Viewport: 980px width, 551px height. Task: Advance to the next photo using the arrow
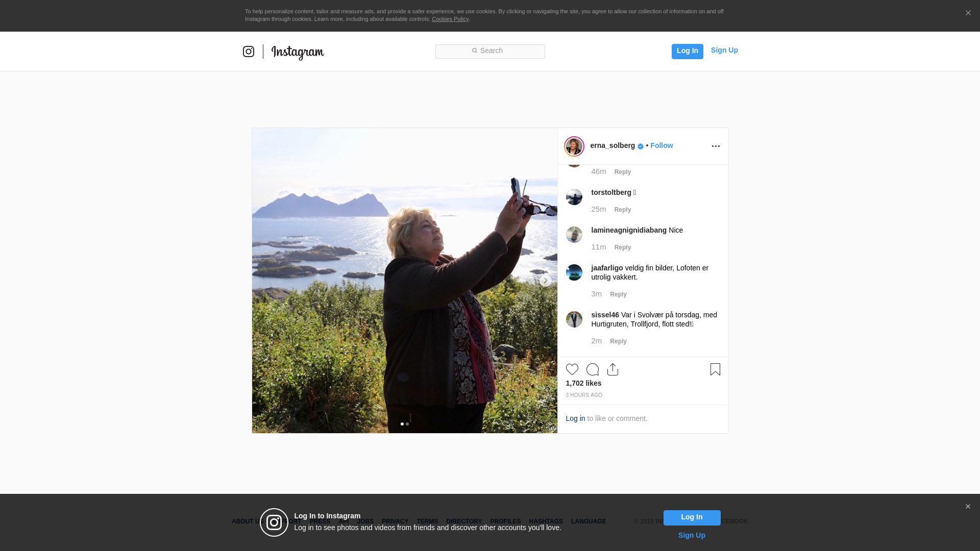[x=545, y=281]
